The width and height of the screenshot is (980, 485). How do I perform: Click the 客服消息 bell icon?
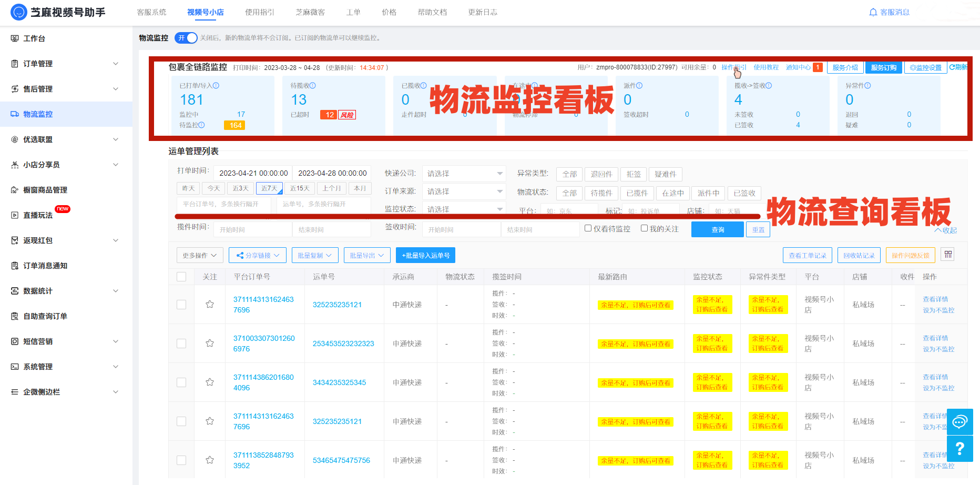pos(873,12)
